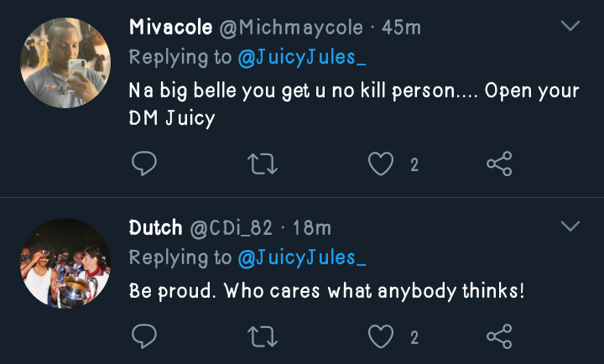Share the tweet by Dutch

[x=499, y=337]
